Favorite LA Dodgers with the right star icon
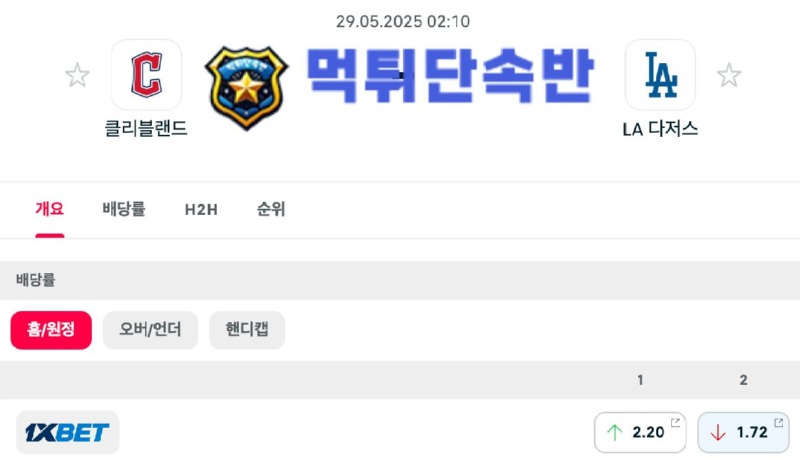Viewport: 800px width, 460px height. (x=729, y=75)
